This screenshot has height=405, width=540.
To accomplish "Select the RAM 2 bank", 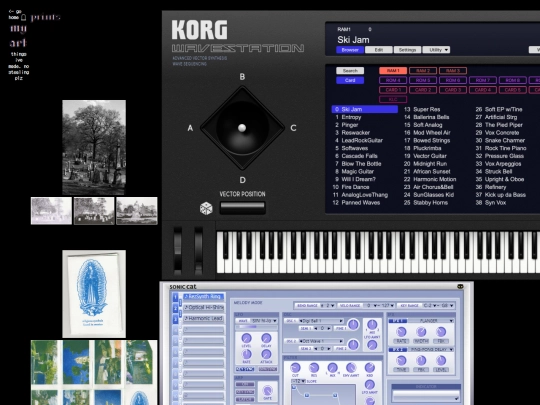I will (423, 71).
